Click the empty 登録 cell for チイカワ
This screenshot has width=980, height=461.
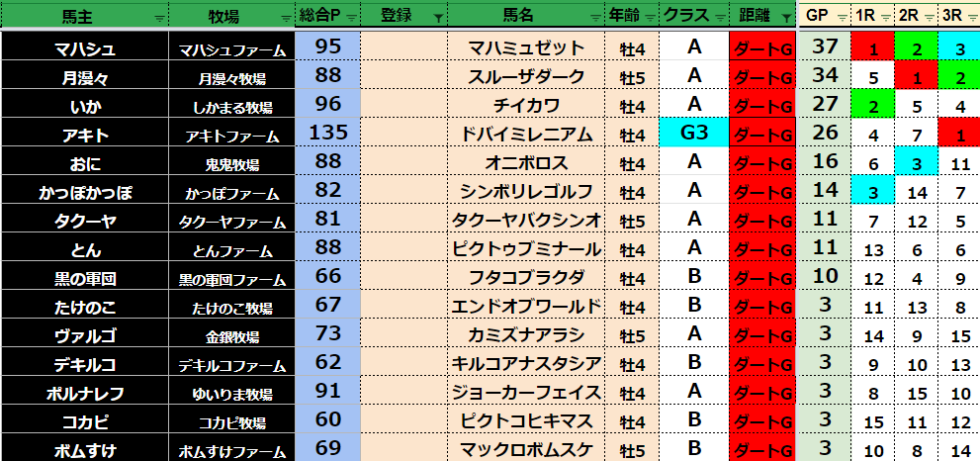point(402,105)
